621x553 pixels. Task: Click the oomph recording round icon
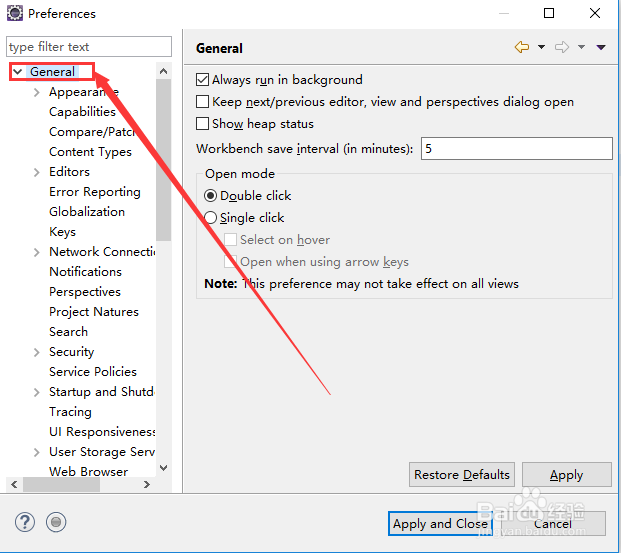click(56, 522)
